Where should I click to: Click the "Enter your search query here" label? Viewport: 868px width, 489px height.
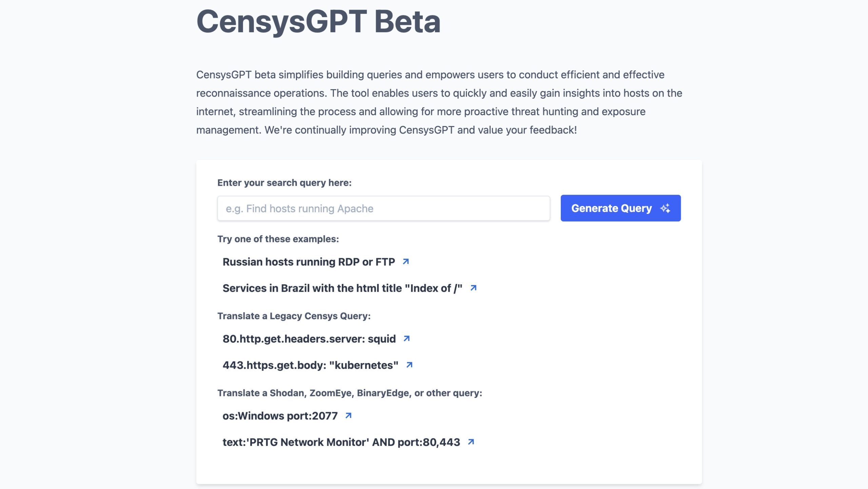coord(284,183)
